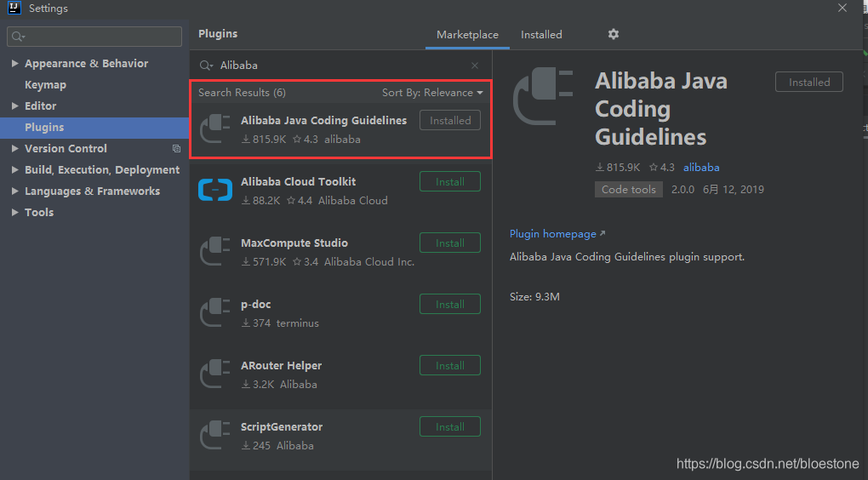This screenshot has width=868, height=480.
Task: Click the ARouter Helper plugin icon
Action: pos(215,374)
